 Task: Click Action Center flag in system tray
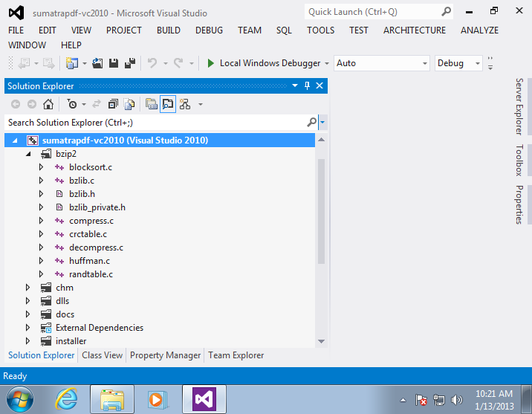pos(421,400)
